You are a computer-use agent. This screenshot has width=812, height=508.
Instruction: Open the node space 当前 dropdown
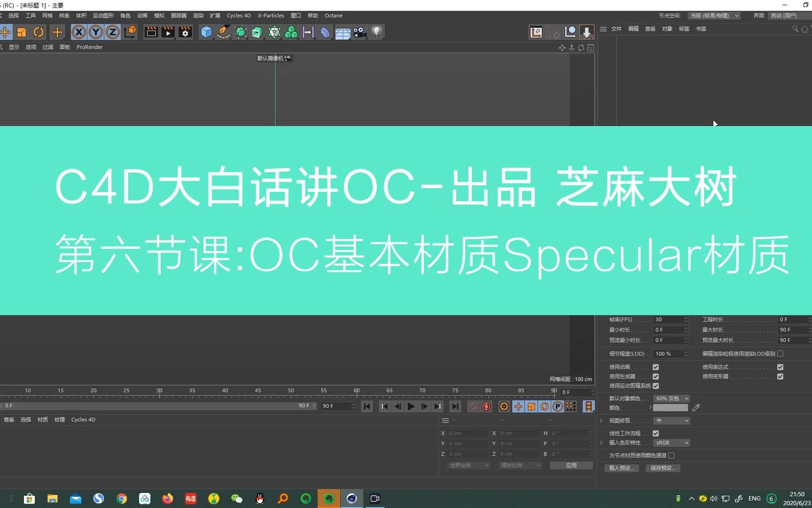click(714, 16)
